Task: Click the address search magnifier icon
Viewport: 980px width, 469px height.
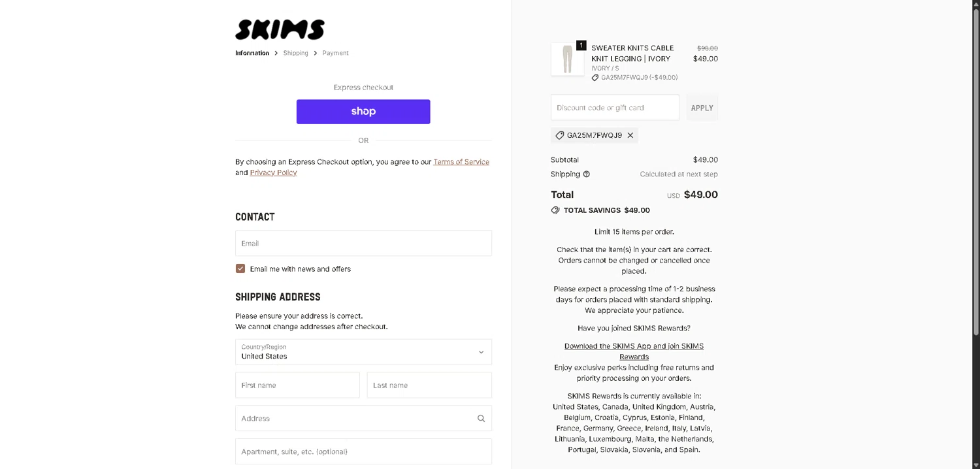Action: [481, 419]
